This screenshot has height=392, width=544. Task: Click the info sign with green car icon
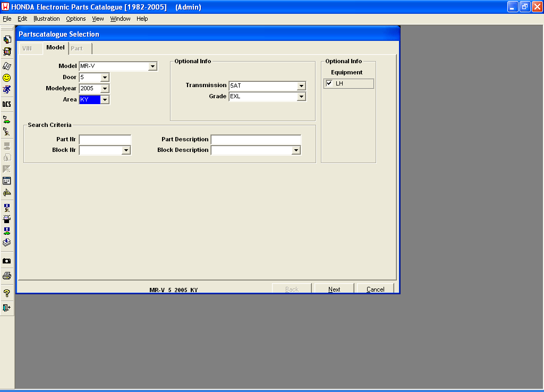click(7, 231)
